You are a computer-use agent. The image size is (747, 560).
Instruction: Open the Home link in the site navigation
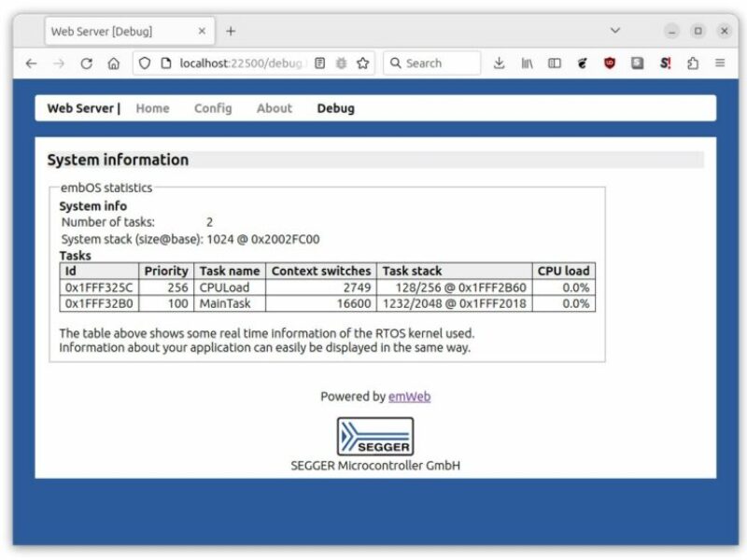[x=152, y=108]
